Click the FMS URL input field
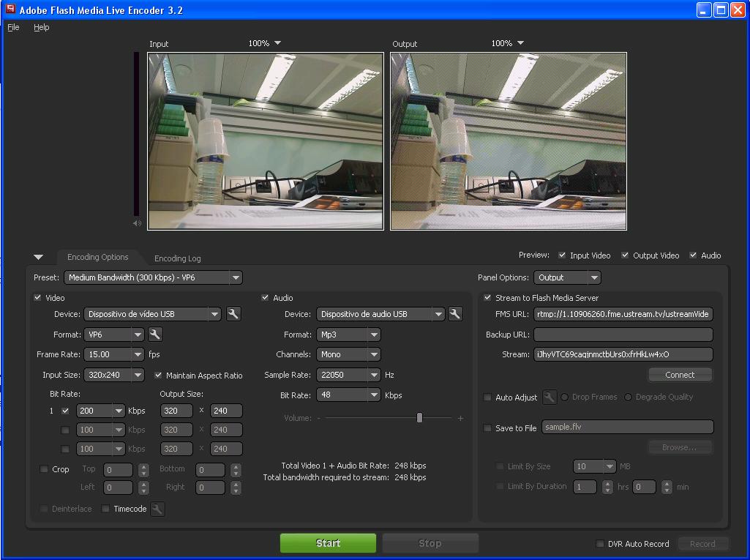The height and width of the screenshot is (560, 750). point(623,314)
